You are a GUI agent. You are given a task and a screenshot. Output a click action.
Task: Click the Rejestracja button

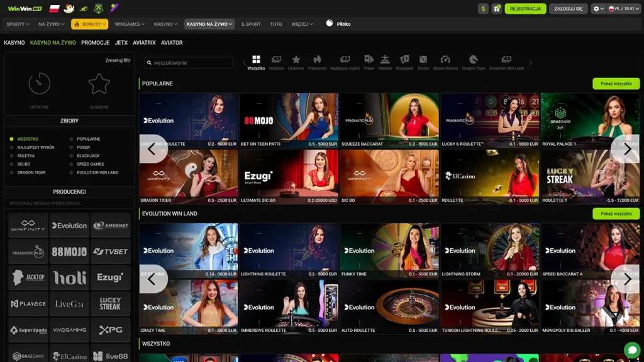[x=525, y=9]
